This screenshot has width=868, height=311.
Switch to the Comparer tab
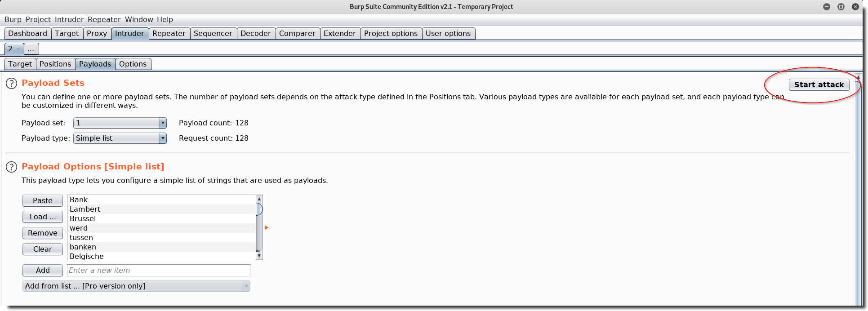(x=297, y=34)
